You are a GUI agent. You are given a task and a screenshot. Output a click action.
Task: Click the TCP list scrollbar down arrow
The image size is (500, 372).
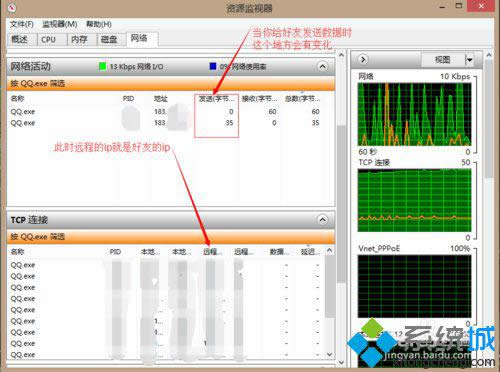330,354
